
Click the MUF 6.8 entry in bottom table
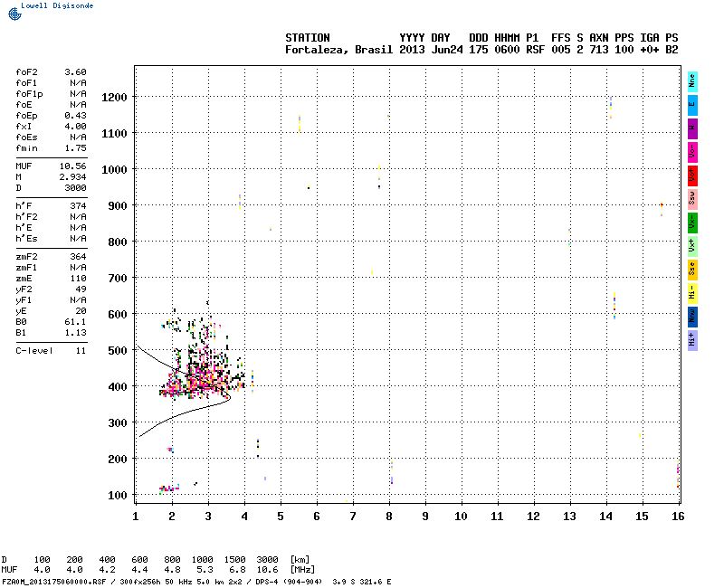pyautogui.click(x=237, y=570)
